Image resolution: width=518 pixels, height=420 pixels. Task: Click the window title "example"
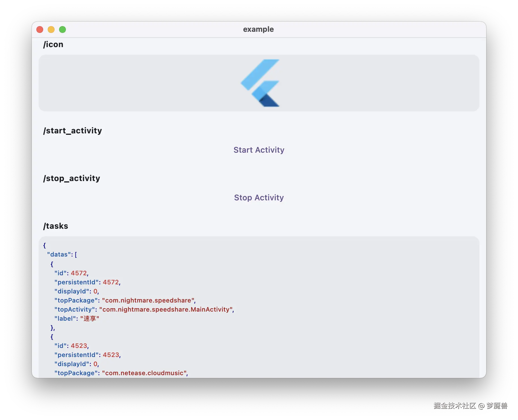tap(258, 29)
